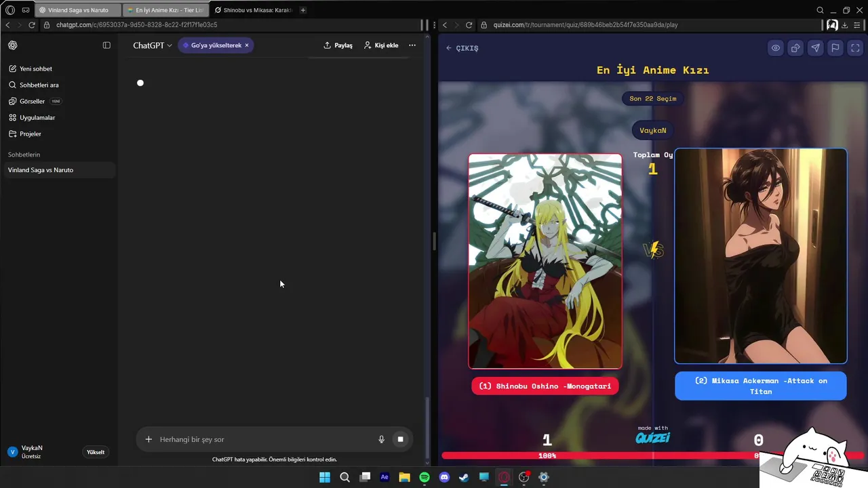
Task: Go back in the quizei pane
Action: (x=445, y=25)
